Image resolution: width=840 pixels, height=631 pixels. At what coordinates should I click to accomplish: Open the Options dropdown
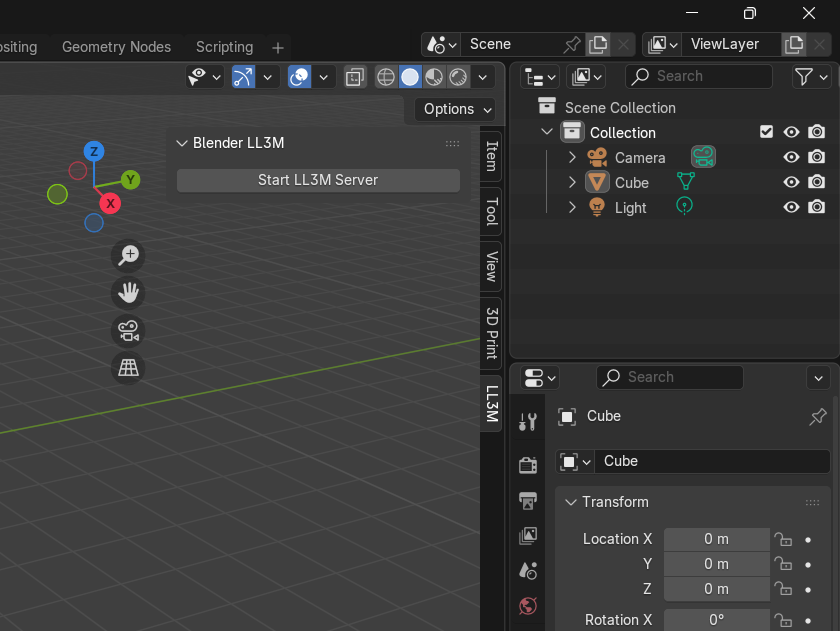point(455,109)
